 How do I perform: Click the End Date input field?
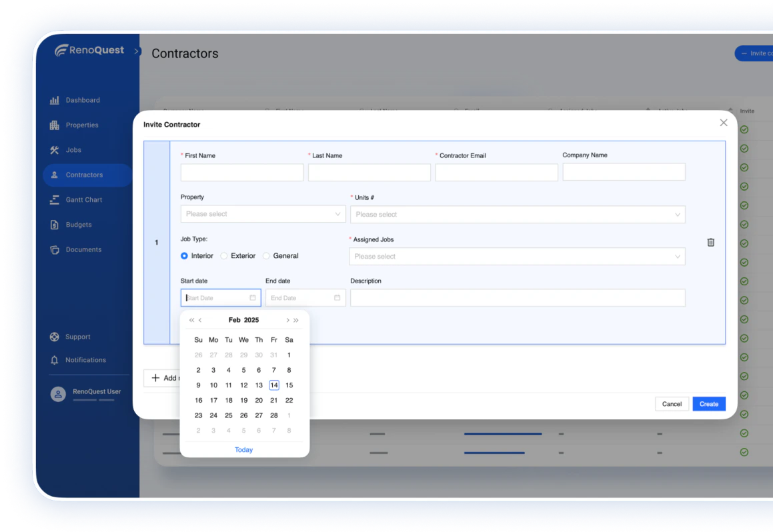click(x=305, y=297)
